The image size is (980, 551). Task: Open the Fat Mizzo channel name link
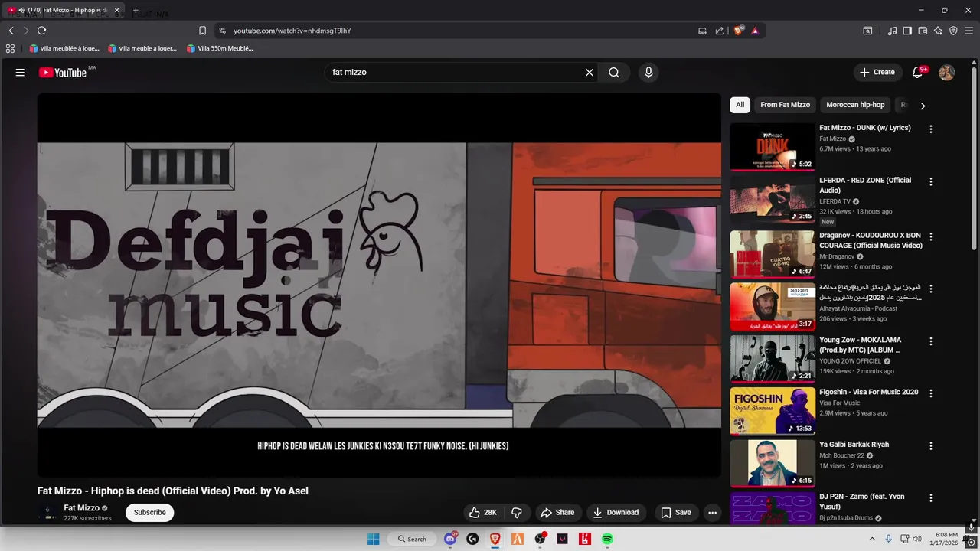click(81, 508)
